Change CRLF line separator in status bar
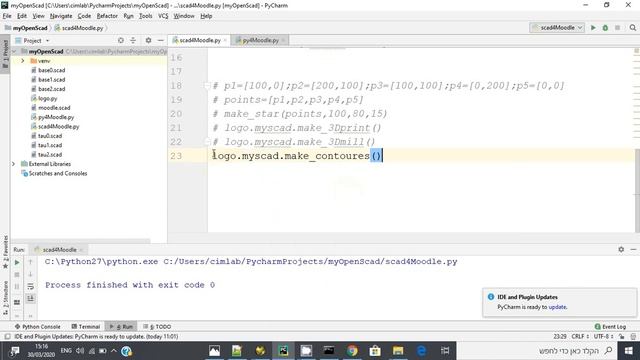Image resolution: width=640 pixels, height=360 pixels. click(580, 337)
